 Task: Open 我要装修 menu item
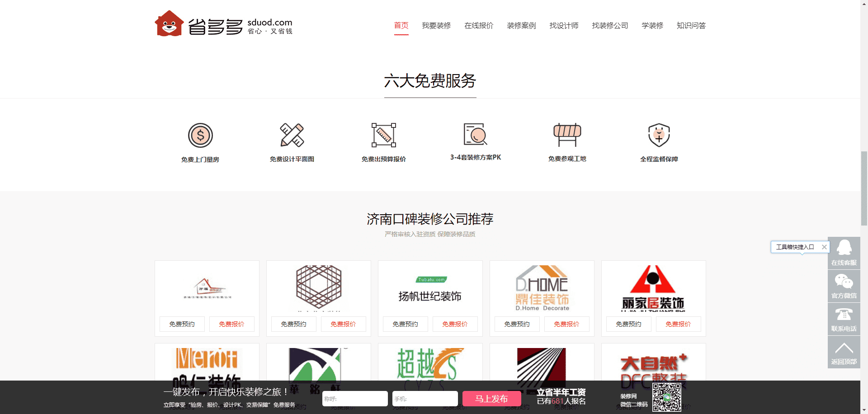436,25
